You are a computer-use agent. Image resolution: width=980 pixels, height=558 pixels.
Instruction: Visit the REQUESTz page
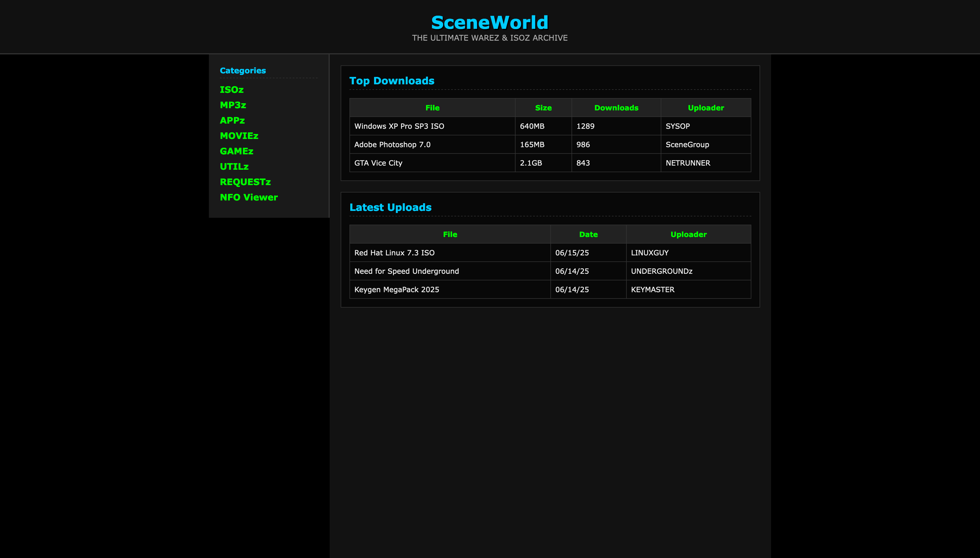click(x=245, y=182)
